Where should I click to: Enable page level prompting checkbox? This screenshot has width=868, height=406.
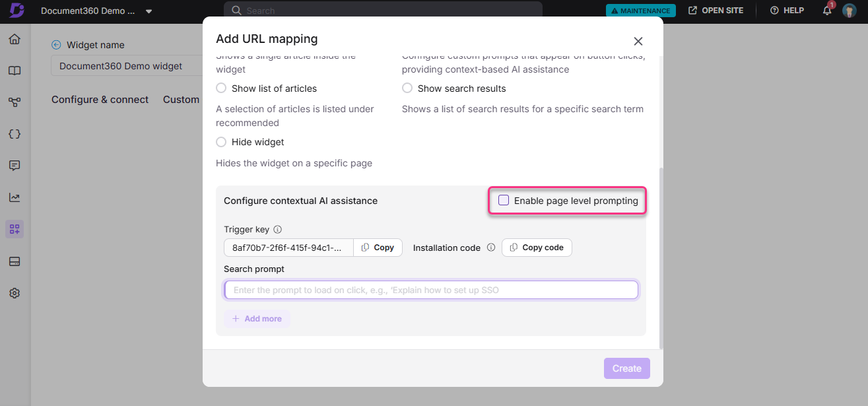point(504,201)
